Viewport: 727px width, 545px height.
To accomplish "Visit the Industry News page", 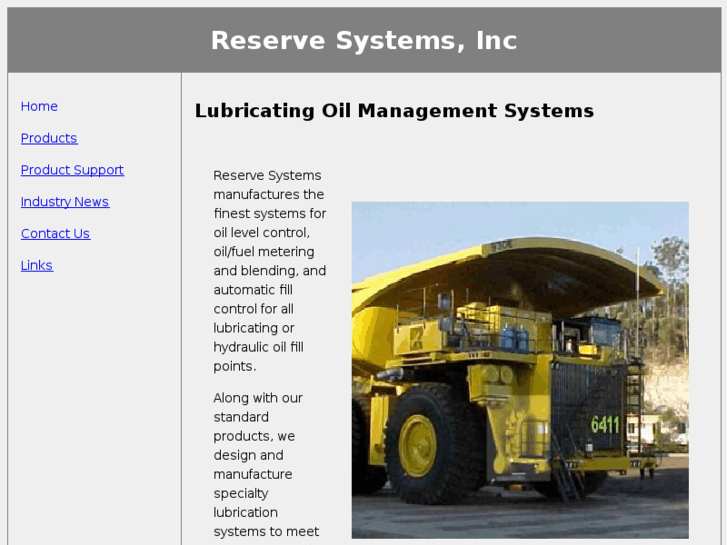I will point(65,202).
